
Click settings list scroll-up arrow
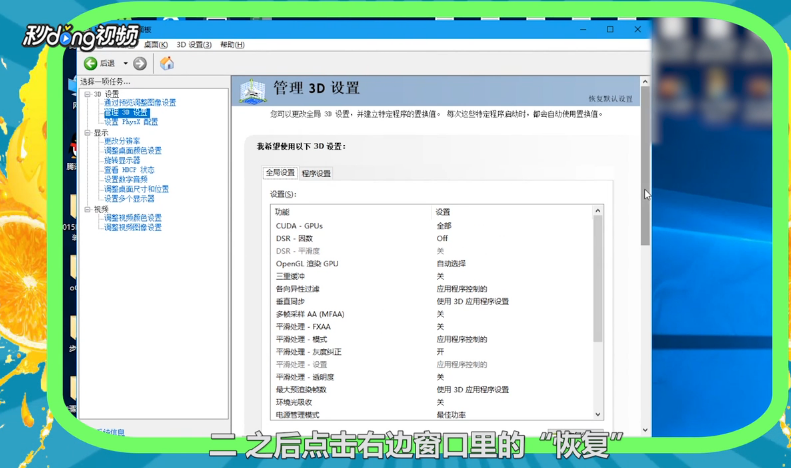click(x=598, y=211)
